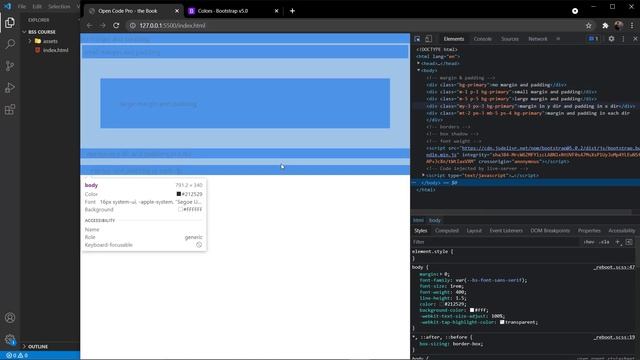Toggle DevTools device toolbar

click(429, 39)
